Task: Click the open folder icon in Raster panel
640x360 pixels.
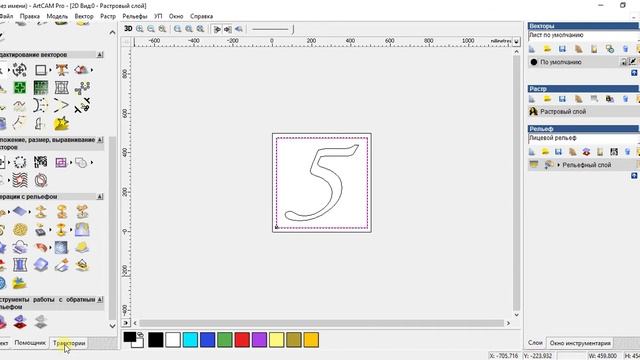Action: [x=547, y=99]
